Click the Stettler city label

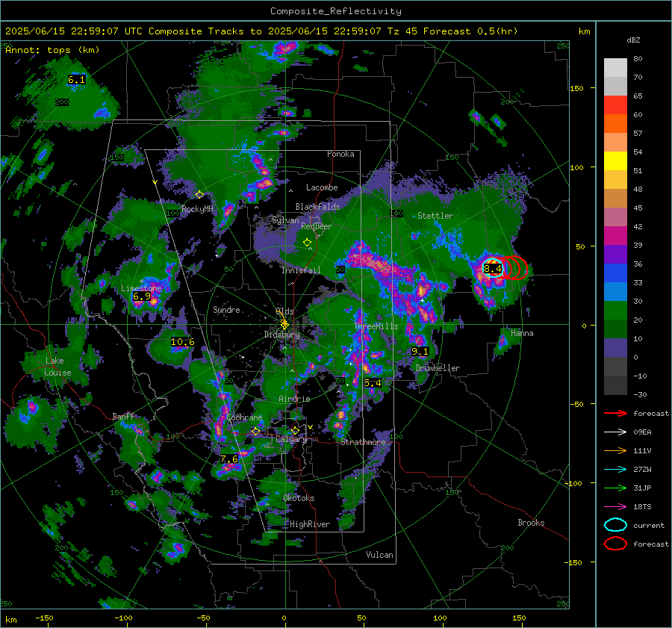point(435,216)
